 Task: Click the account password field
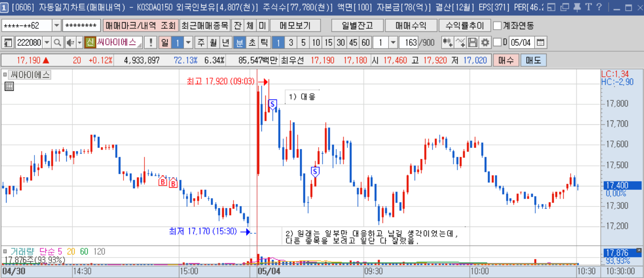pos(82,26)
